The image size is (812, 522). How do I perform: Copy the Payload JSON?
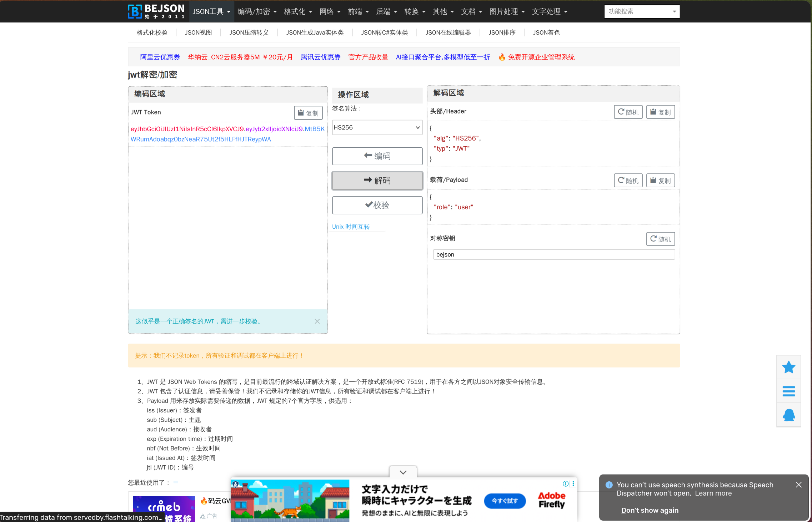click(x=660, y=180)
